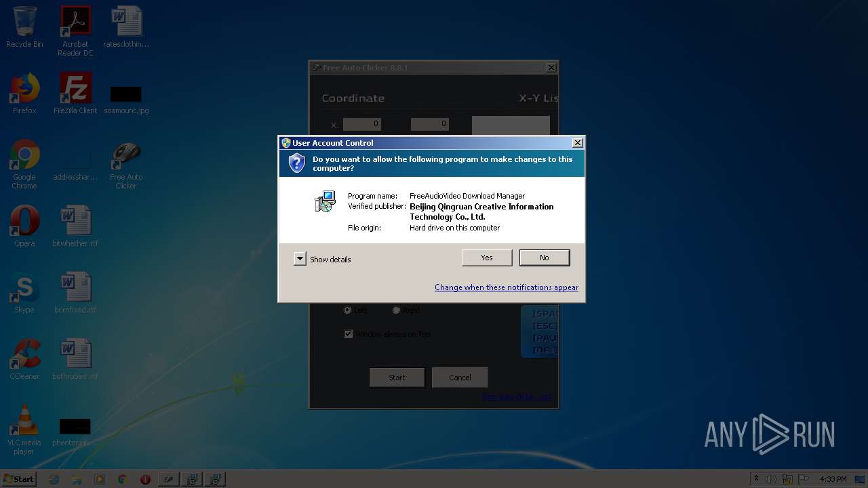Launch Google Chrome desktop shortcut
Viewport: 868px width, 488px height.
(x=24, y=165)
